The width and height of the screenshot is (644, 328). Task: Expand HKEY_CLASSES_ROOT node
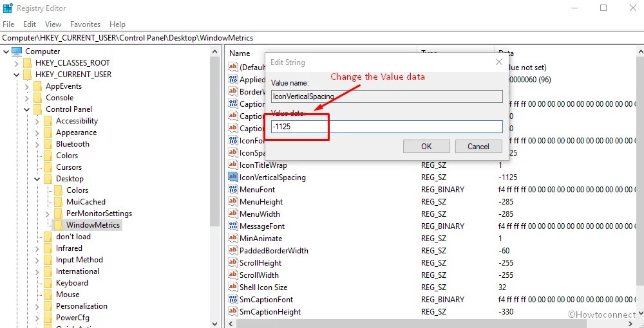click(17, 63)
